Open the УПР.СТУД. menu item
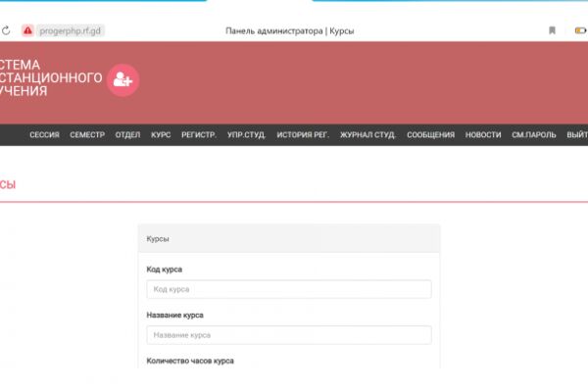Viewport: 588px width, 392px height. (x=246, y=134)
